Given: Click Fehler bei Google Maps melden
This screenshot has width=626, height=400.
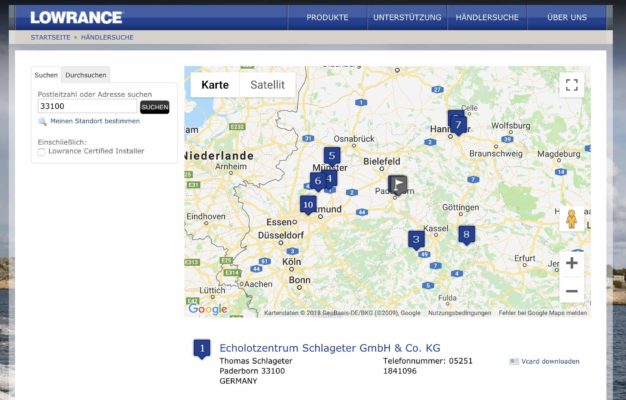Looking at the screenshot, I should click(x=543, y=313).
